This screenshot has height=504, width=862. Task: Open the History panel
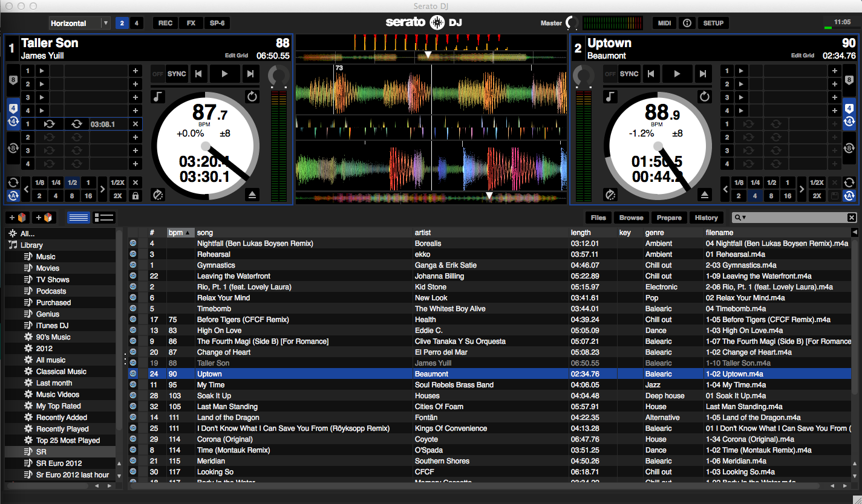706,218
